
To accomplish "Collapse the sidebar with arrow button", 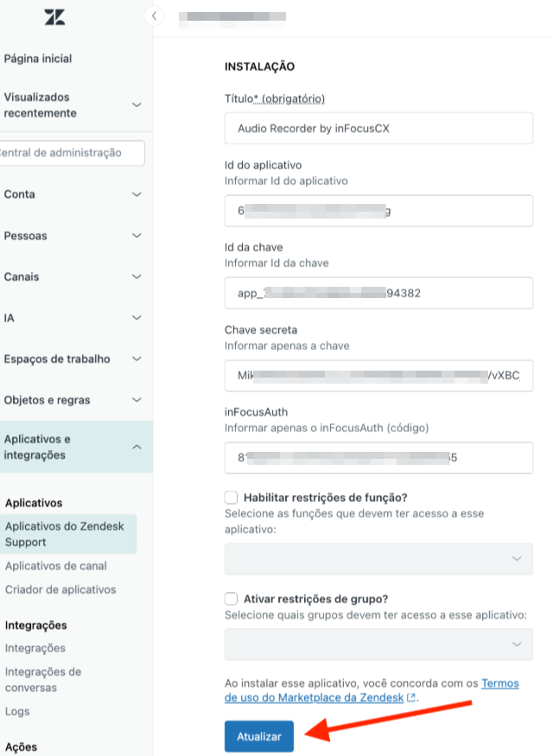I will point(154,16).
